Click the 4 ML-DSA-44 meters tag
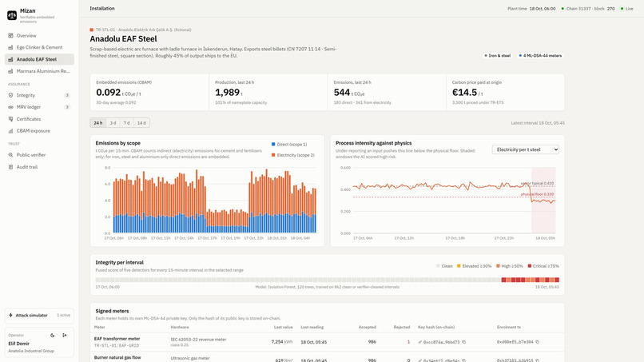Image resolution: width=644 pixels, height=362 pixels. 540,55
